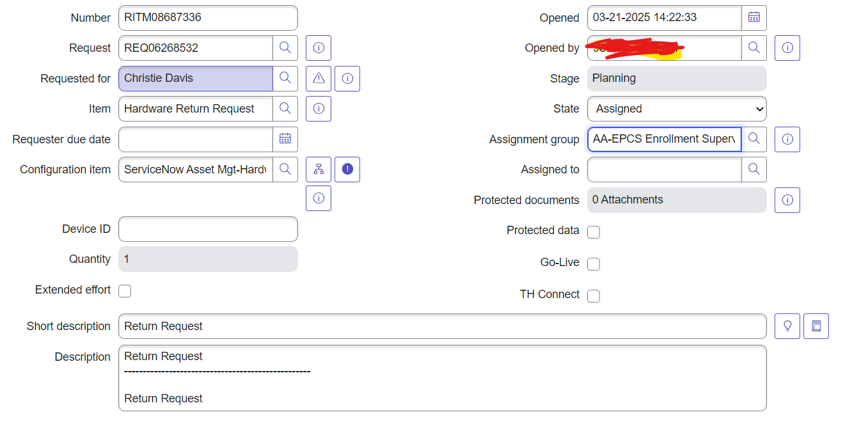868x426 pixels.
Task: Click the 0 Attachments field
Action: coord(677,200)
